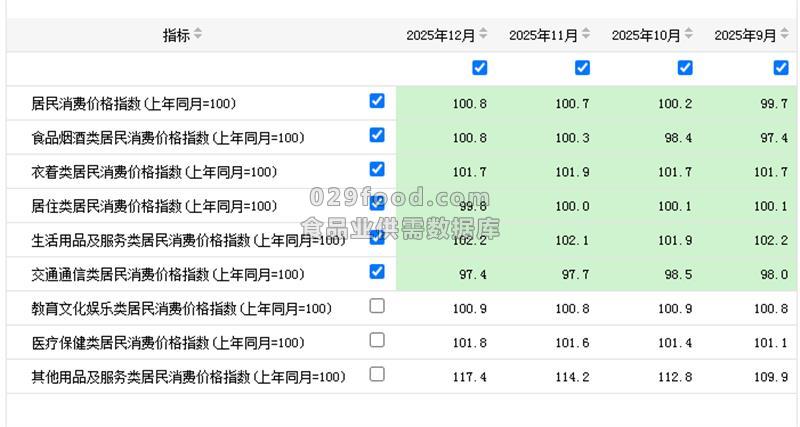The height and width of the screenshot is (427, 800).
Task: Check the 医疗保健类 row checkbox
Action: pyautogui.click(x=377, y=340)
